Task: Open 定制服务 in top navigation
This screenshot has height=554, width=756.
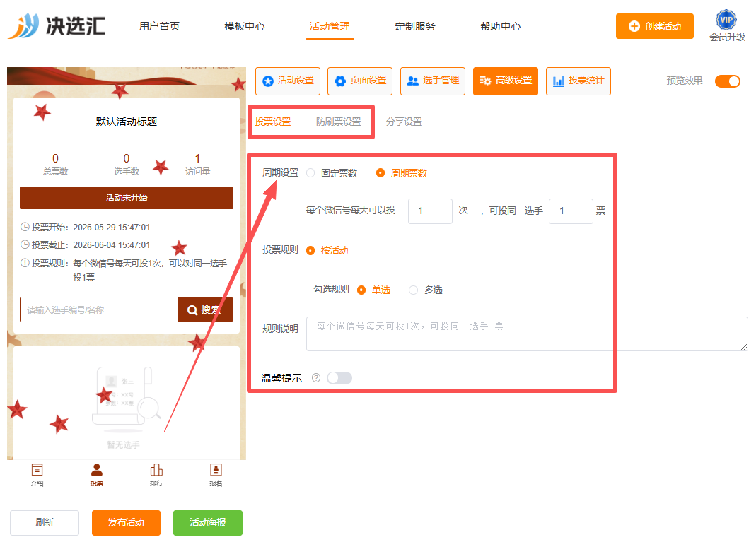Action: click(x=415, y=26)
